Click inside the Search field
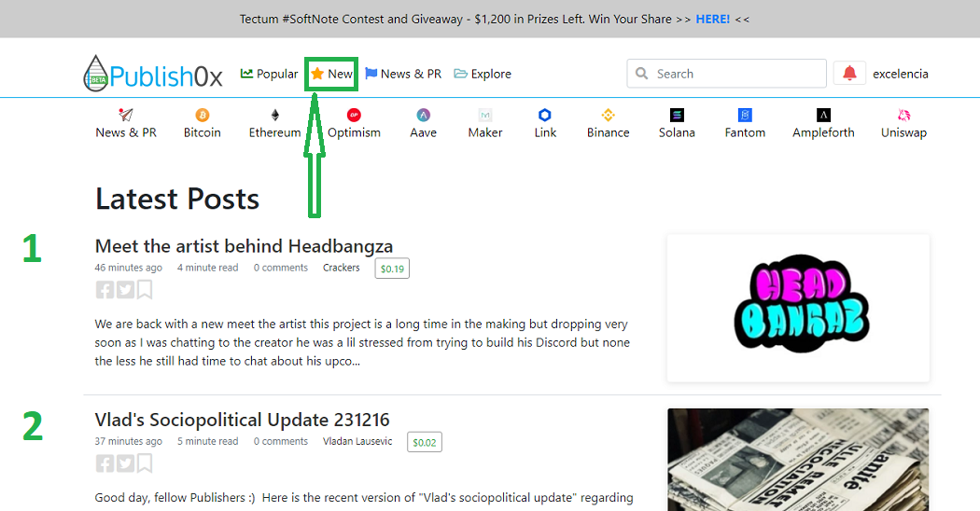This screenshot has width=980, height=511. (726, 74)
